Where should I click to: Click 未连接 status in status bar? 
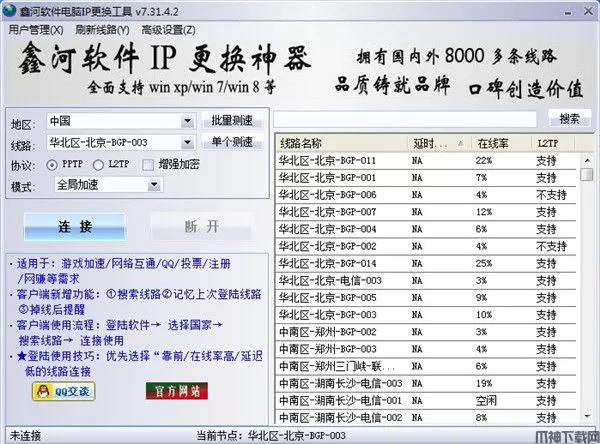[x=25, y=436]
